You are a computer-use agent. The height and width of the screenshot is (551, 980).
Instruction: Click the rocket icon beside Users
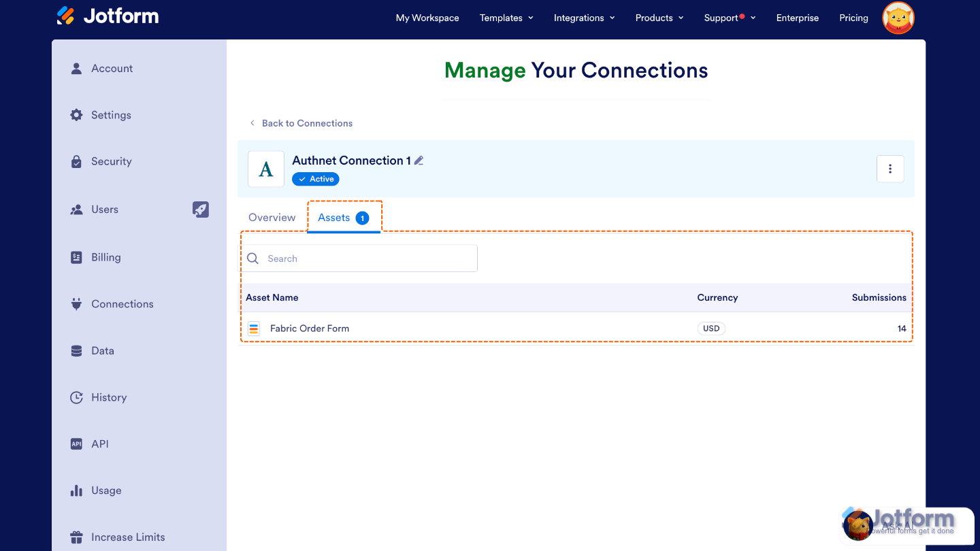click(x=201, y=210)
